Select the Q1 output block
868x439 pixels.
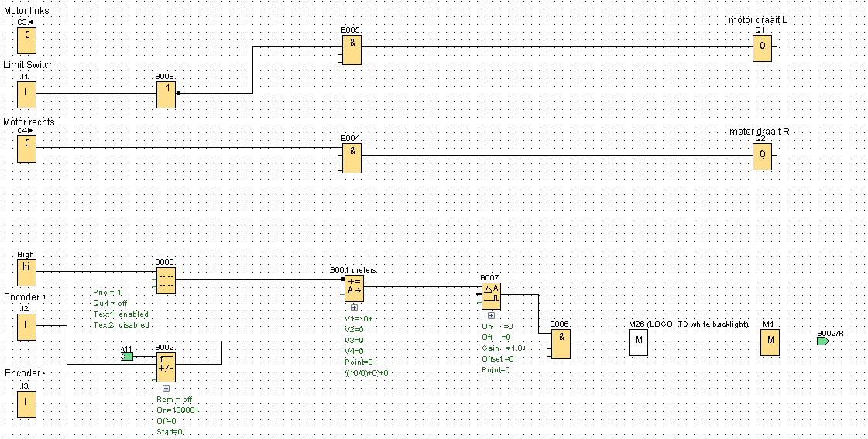(762, 48)
